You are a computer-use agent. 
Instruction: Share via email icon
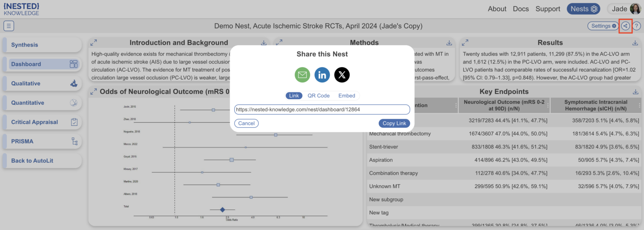point(302,75)
